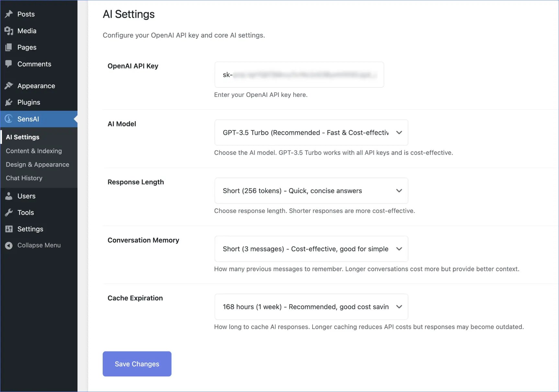Click the Settings menu label
This screenshot has width=559, height=392.
pos(30,229)
